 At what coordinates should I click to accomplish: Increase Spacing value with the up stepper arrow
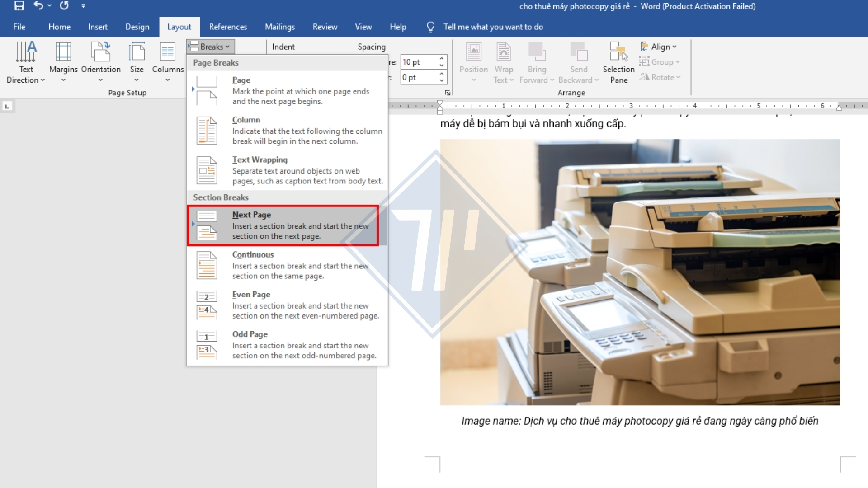[441, 58]
